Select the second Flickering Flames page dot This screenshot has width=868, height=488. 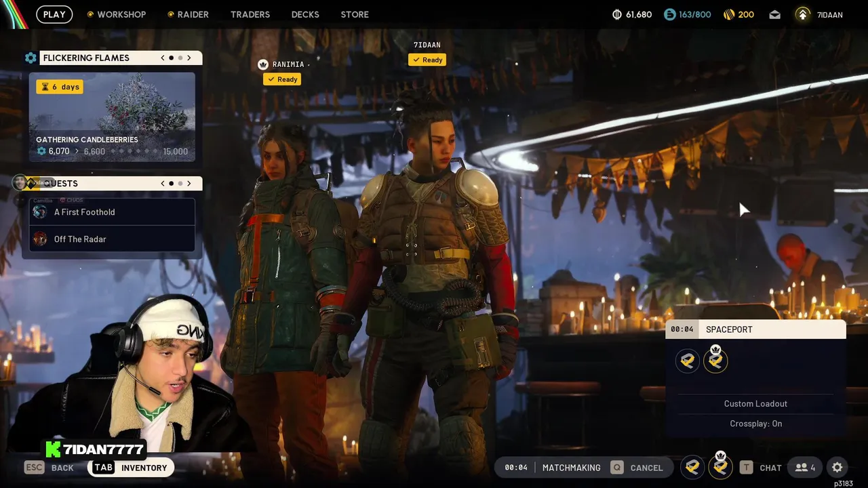(x=180, y=58)
